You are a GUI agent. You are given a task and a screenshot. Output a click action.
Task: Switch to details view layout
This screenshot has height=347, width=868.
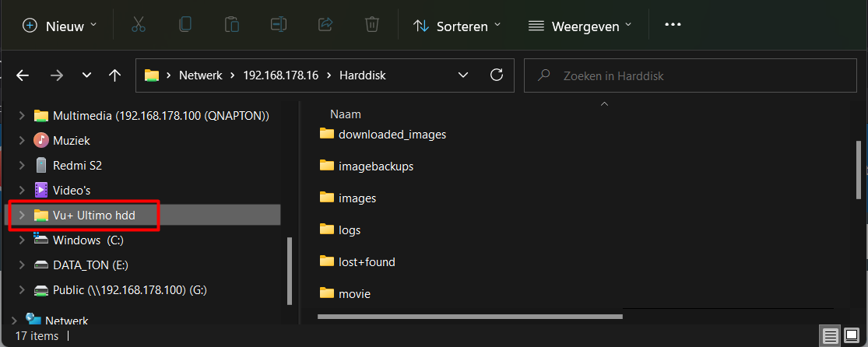[830, 336]
